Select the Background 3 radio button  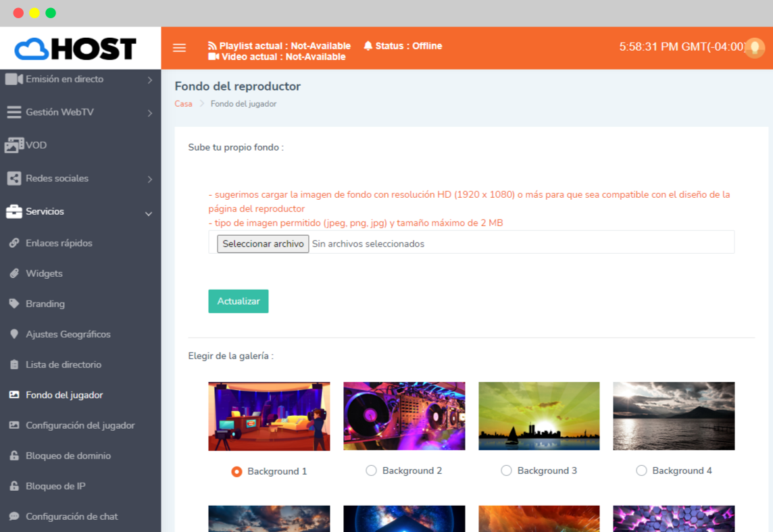[506, 471]
